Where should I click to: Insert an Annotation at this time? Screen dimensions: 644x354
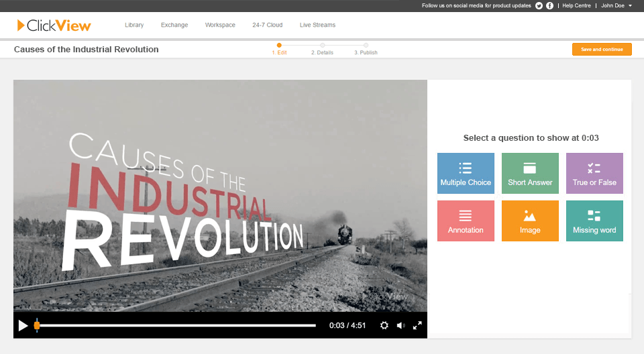[466, 221]
